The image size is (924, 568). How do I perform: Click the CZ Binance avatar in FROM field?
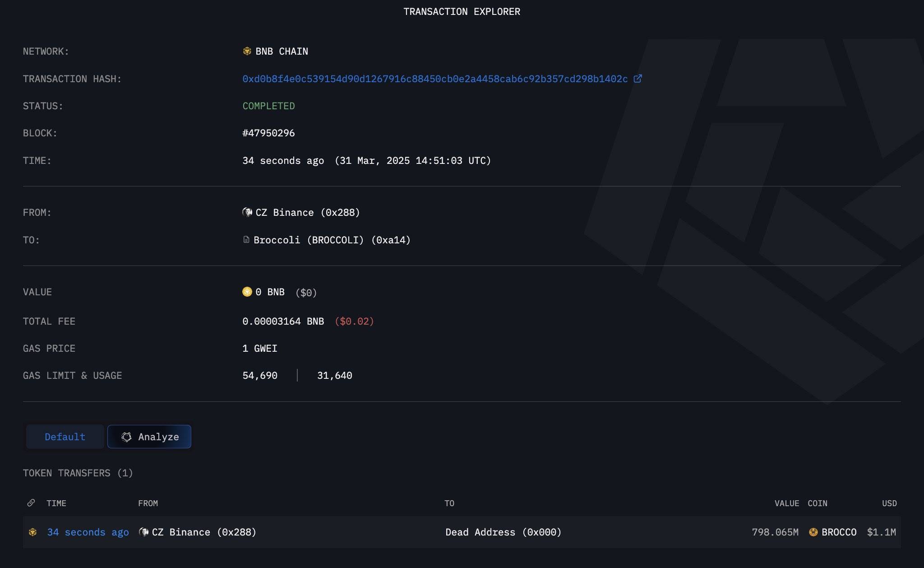(247, 212)
